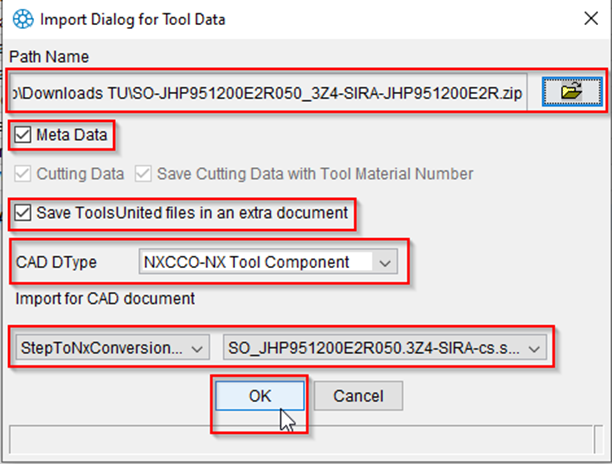612x464 pixels.
Task: Toggle Save Cutting Data with Tool Material Number
Action: click(143, 174)
